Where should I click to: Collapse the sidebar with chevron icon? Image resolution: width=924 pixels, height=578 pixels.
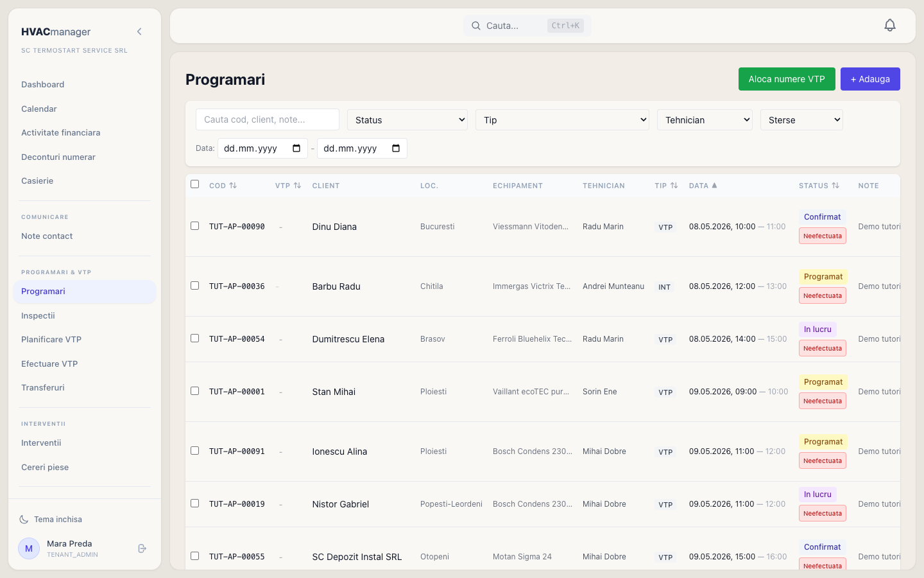139,31
